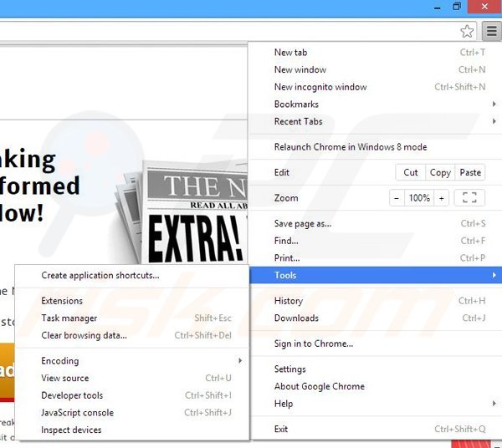The image size is (502, 448).
Task: Click the Copy button
Action: (440, 172)
